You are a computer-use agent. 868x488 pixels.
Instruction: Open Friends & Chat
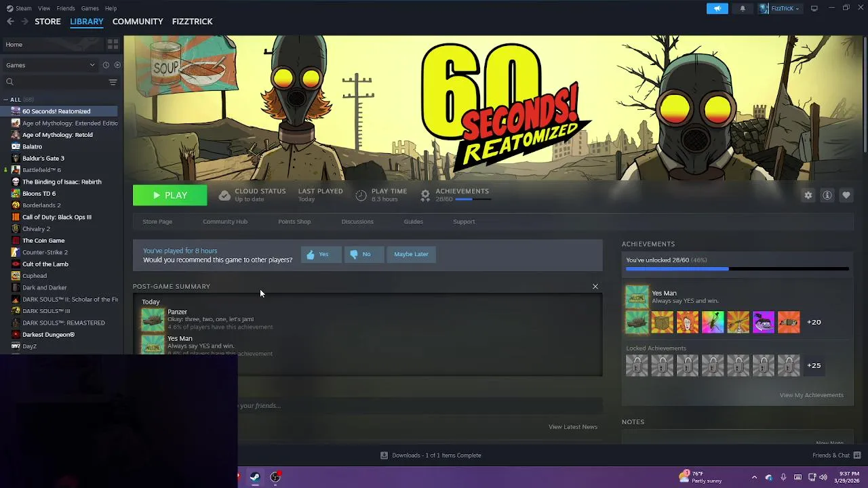(x=836, y=455)
